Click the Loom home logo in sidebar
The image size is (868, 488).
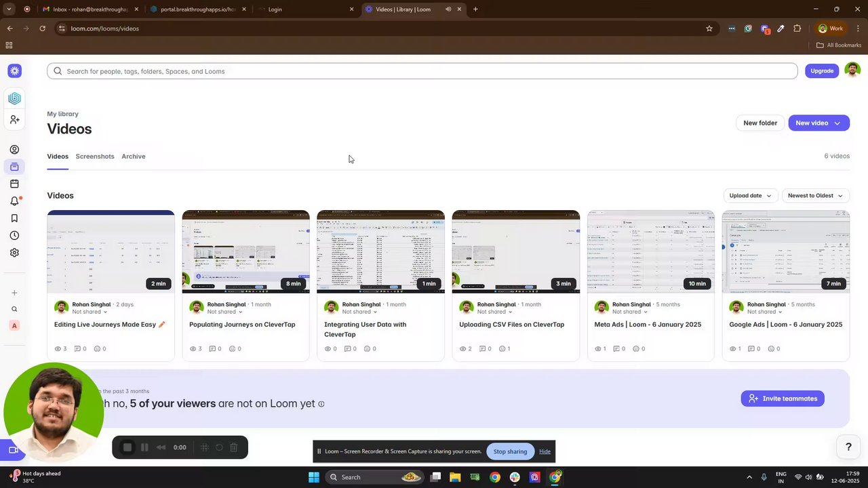click(15, 70)
